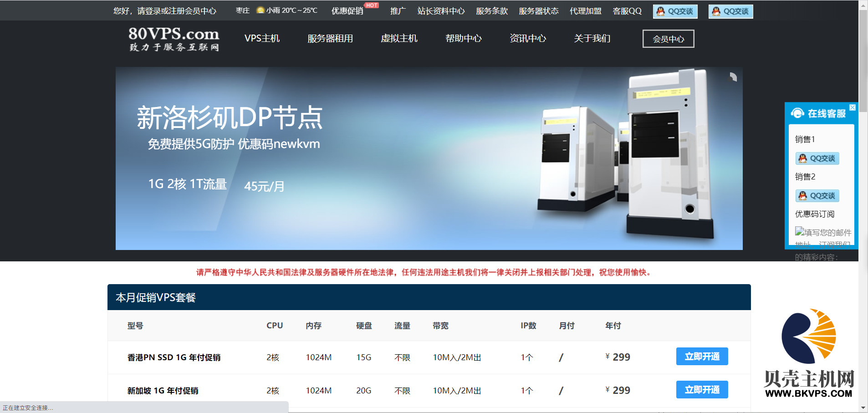Image resolution: width=868 pixels, height=413 pixels.
Task: Click the 客服QQ text
Action: click(x=627, y=11)
